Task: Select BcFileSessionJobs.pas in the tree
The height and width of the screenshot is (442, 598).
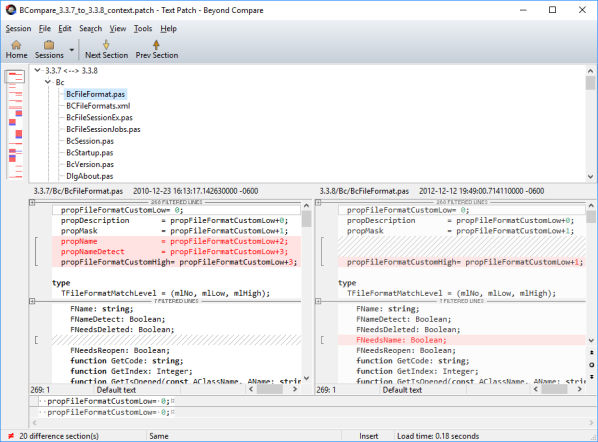Action: [x=103, y=129]
